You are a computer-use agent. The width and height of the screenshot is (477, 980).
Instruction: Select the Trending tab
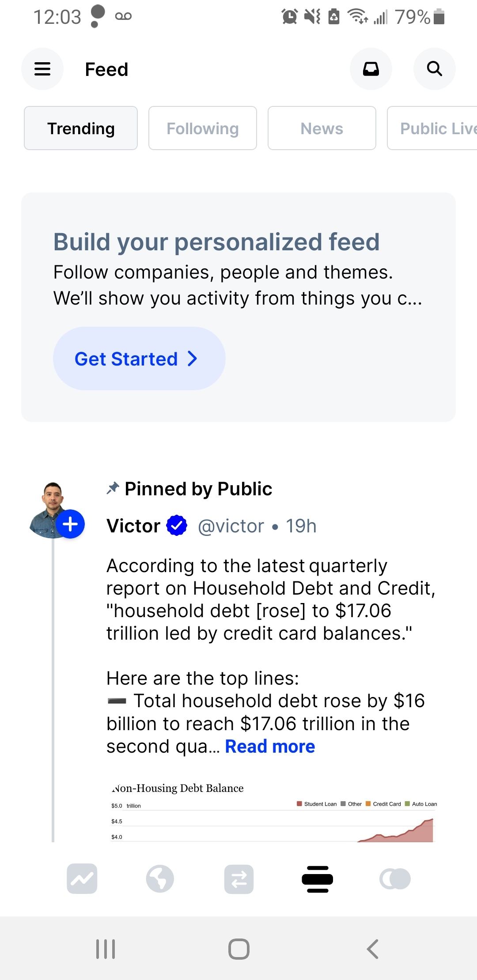coord(81,128)
